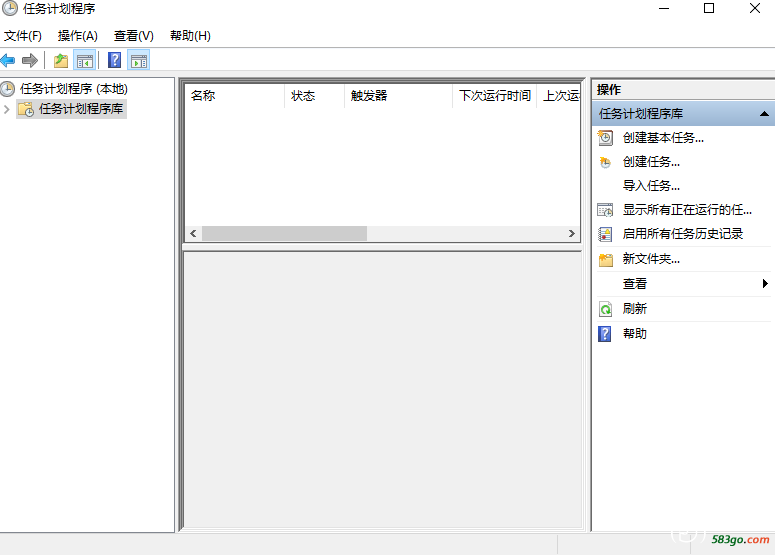The image size is (775, 555).
Task: Click the Help question mark toolbar icon
Action: click(x=115, y=60)
